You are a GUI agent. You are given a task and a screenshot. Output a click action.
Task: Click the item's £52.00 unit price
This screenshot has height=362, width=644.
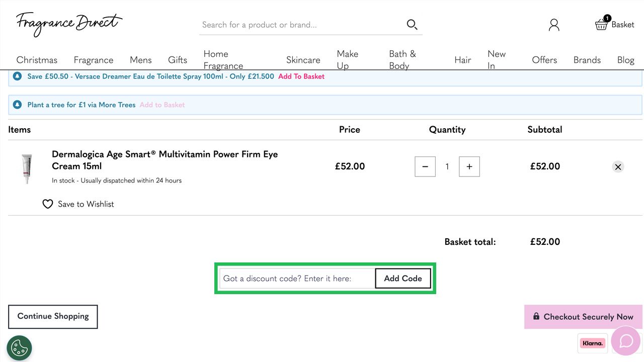[x=350, y=166]
